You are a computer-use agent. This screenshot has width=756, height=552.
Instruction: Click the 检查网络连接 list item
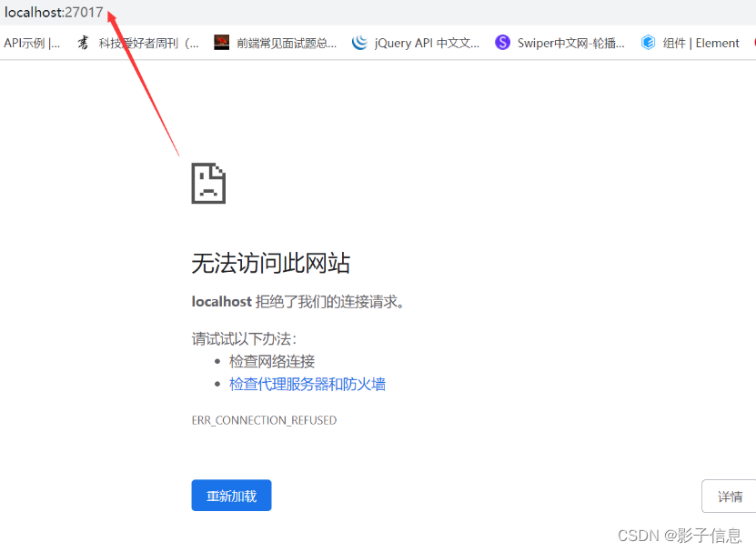(273, 361)
